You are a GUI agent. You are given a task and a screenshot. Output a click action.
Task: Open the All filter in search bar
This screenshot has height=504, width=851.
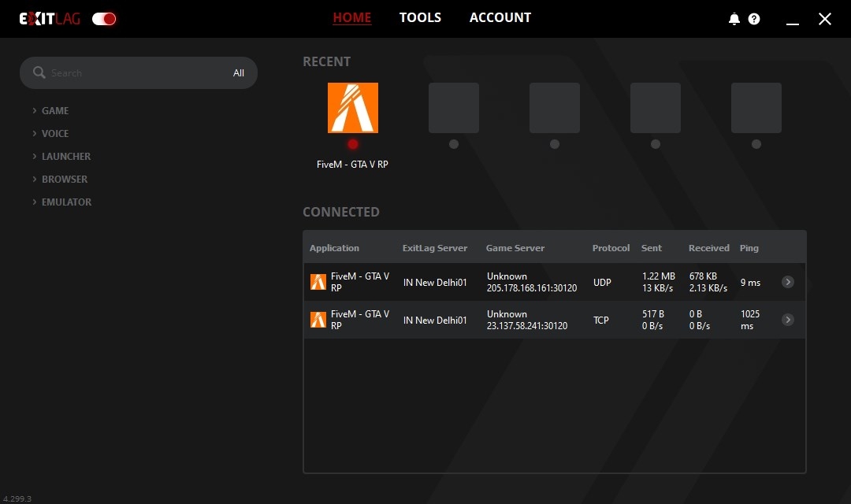tap(239, 73)
